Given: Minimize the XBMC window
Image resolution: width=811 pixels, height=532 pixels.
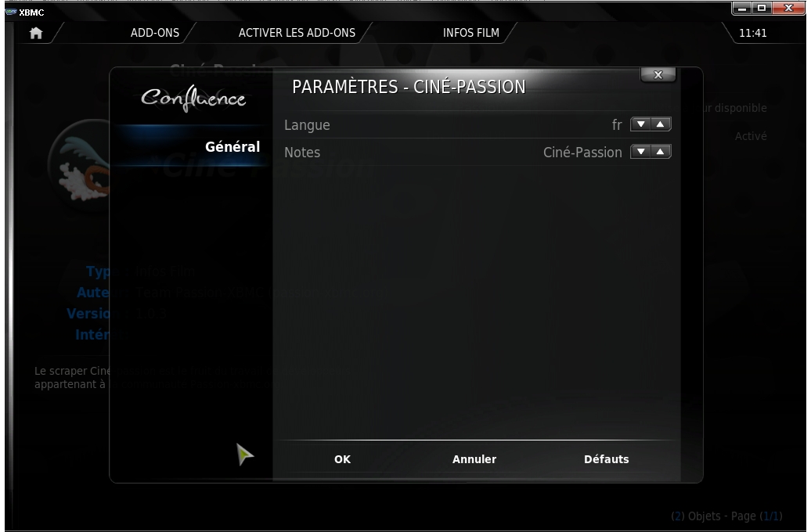Looking at the screenshot, I should click(x=741, y=8).
